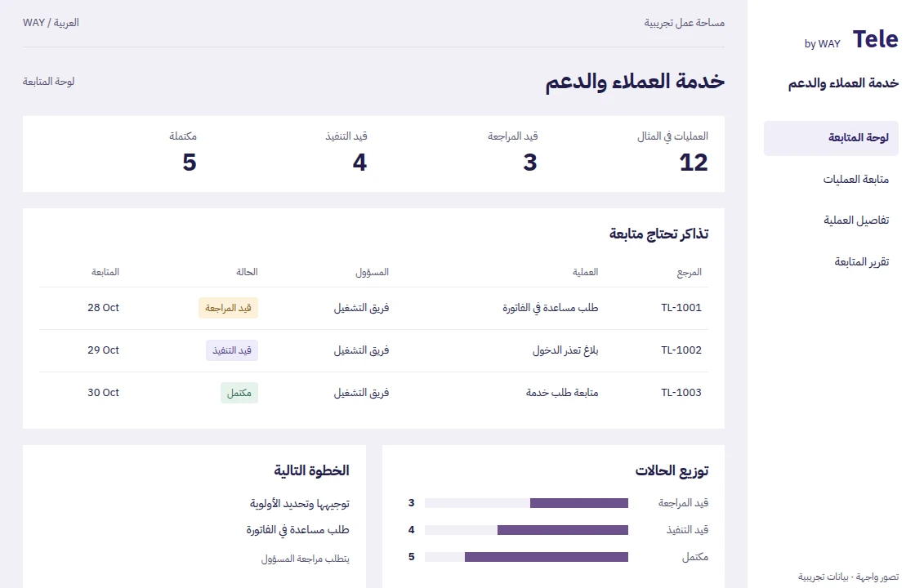Viewport: 915px width, 588px height.
Task: Open ticket reference TL-1003
Action: (681, 393)
